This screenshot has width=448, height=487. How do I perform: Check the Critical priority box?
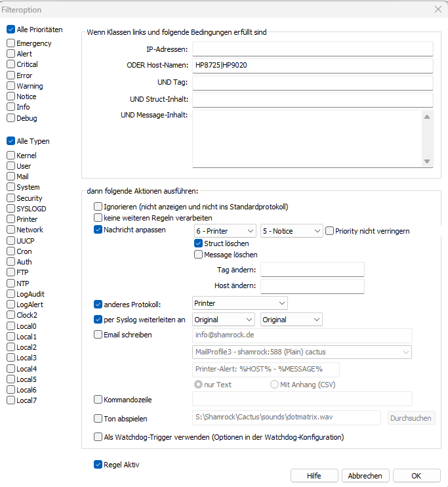pos(11,64)
